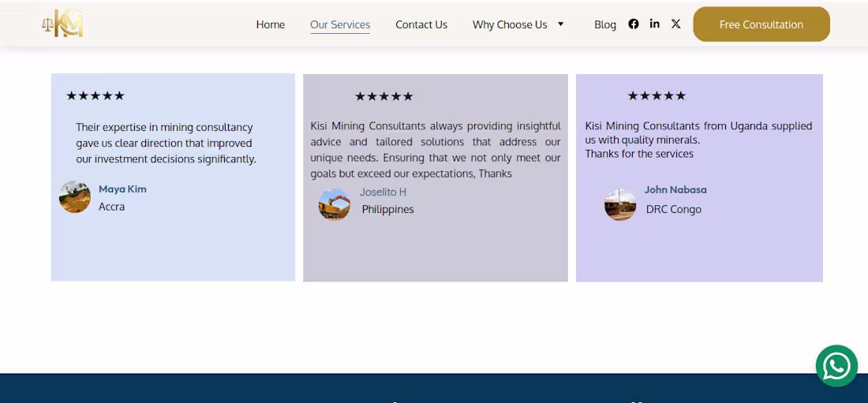Click the location text DRC Congo
The height and width of the screenshot is (403, 868).
click(x=674, y=209)
